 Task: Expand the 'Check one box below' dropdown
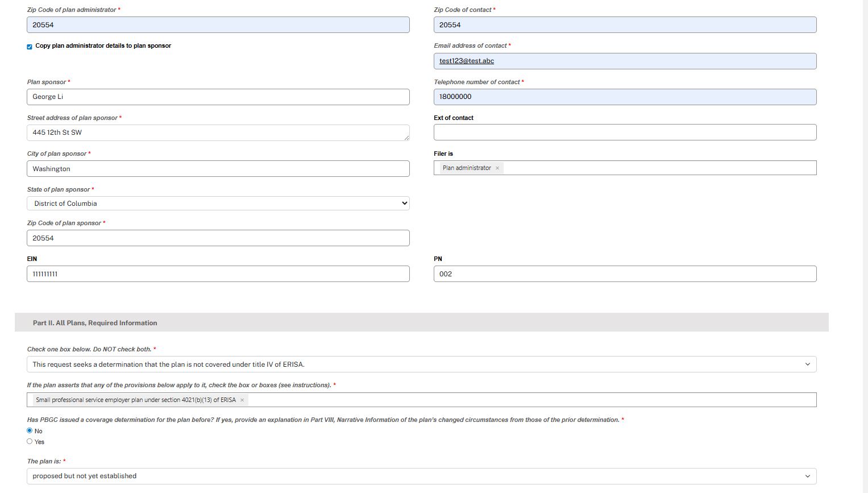[x=421, y=364]
